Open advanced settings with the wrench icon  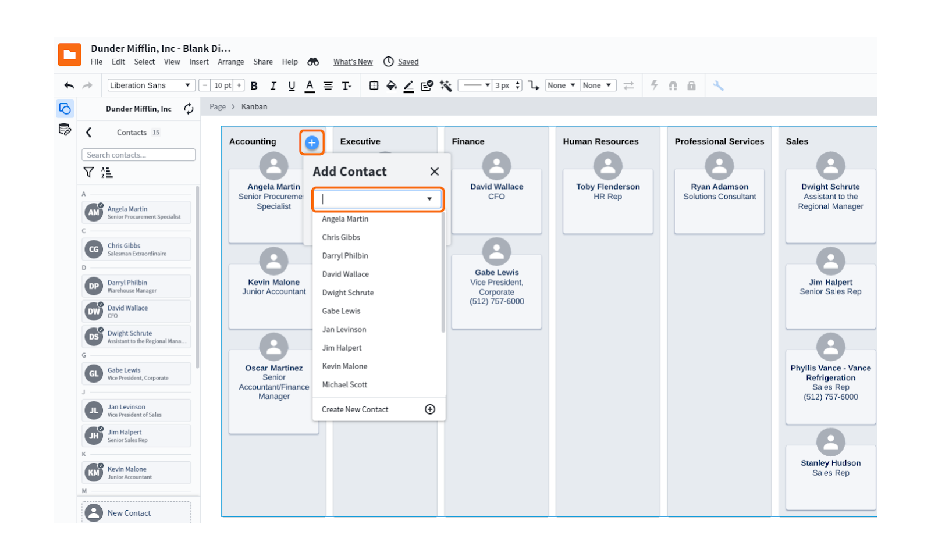point(719,85)
